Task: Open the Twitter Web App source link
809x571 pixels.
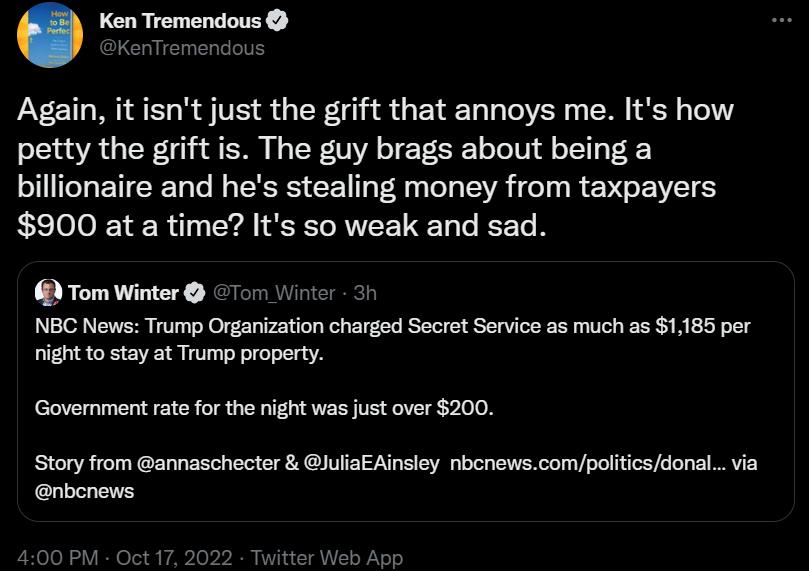Action: [x=327, y=558]
